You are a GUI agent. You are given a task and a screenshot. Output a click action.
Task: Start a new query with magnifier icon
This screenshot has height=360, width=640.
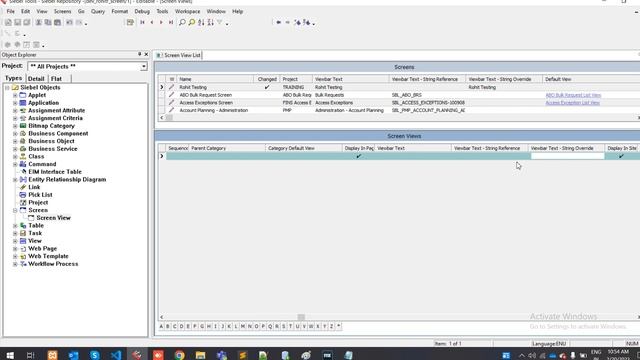click(x=182, y=22)
